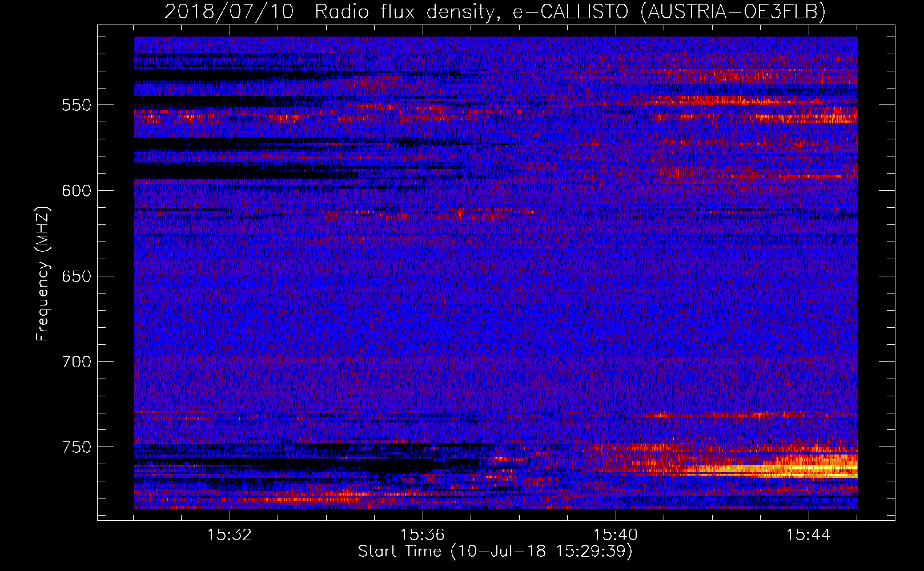Click the 650 frequency tick label

77,276
